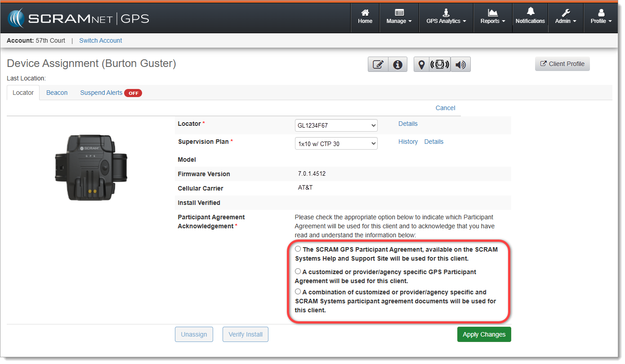Switch to the Beacon tab
The image size is (625, 364).
[x=57, y=93]
